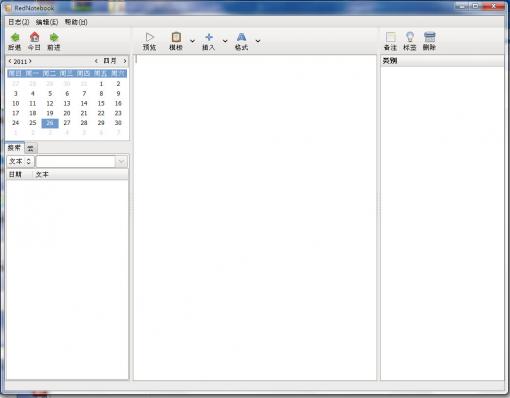Select day 28 in the calendar
510x398 pixels.
[84, 123]
